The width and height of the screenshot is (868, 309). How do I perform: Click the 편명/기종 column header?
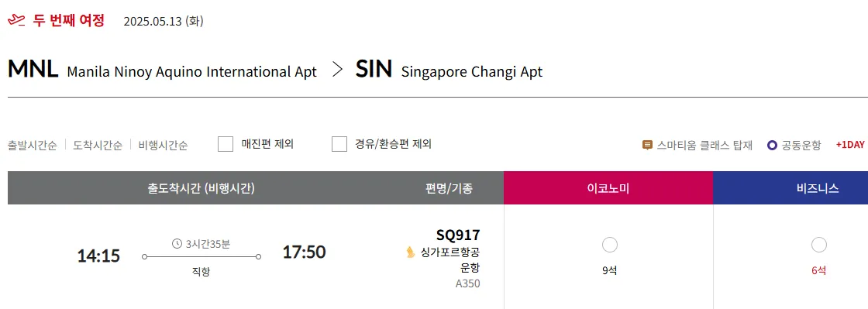449,188
